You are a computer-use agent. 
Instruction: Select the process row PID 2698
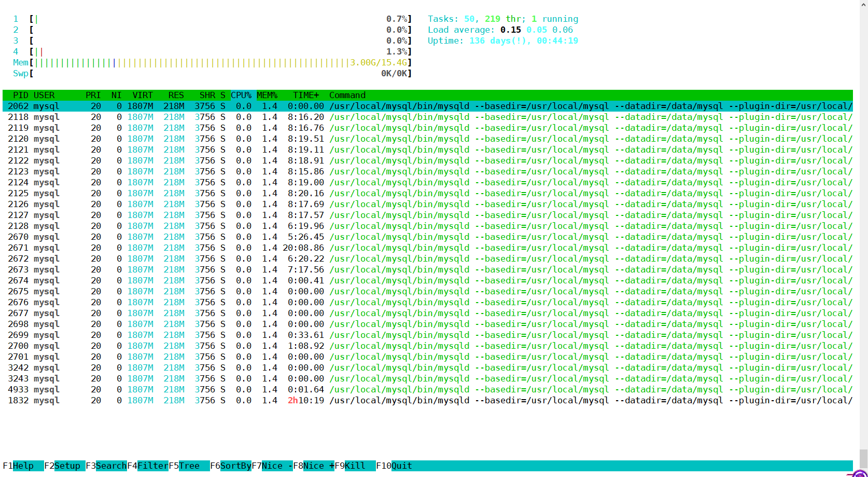428,324
